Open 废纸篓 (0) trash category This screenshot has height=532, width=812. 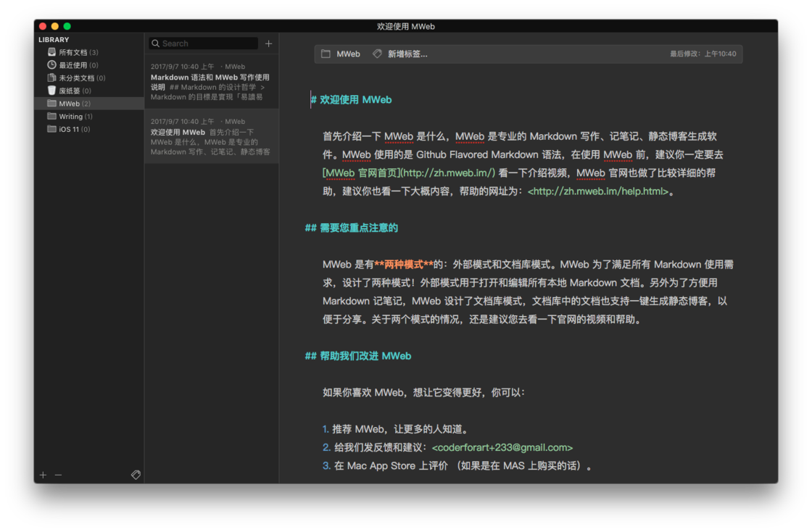(x=89, y=91)
